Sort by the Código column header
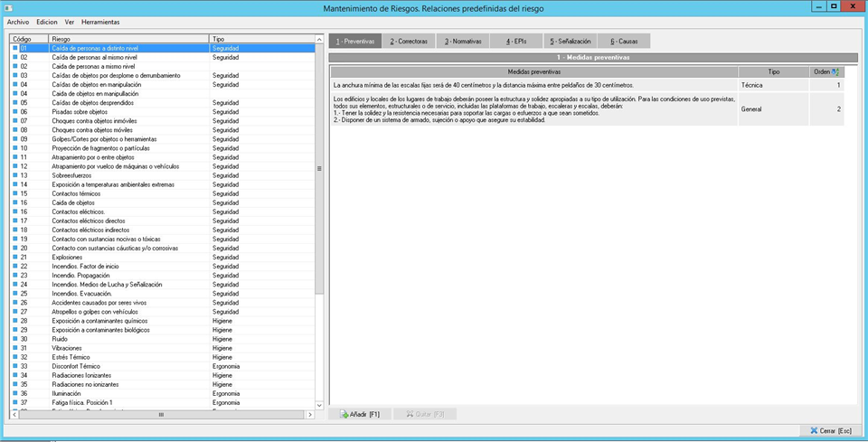The image size is (868, 442). point(29,39)
